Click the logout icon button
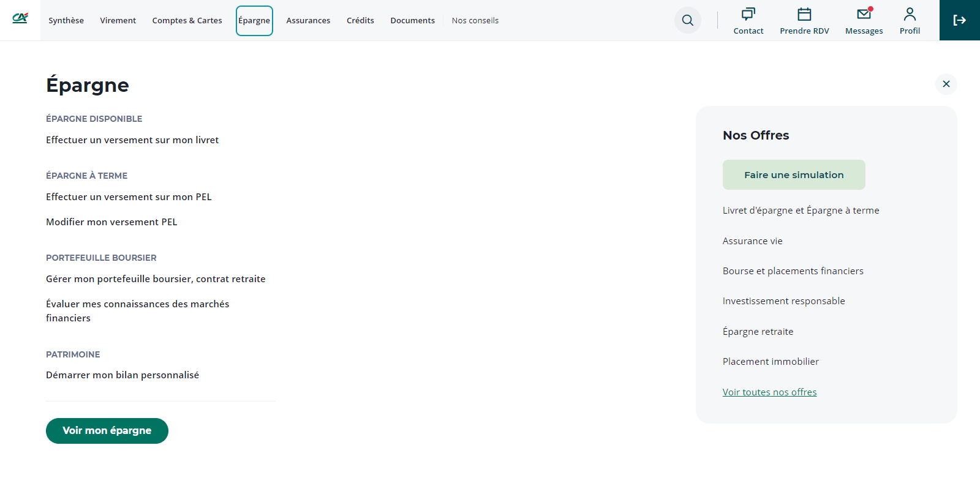 pos(959,20)
